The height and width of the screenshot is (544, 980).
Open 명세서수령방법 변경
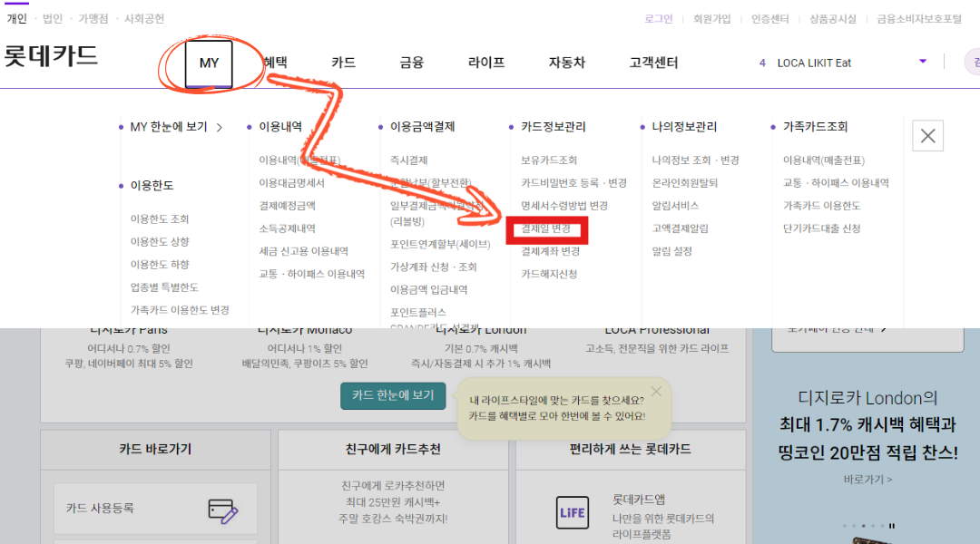(x=564, y=206)
